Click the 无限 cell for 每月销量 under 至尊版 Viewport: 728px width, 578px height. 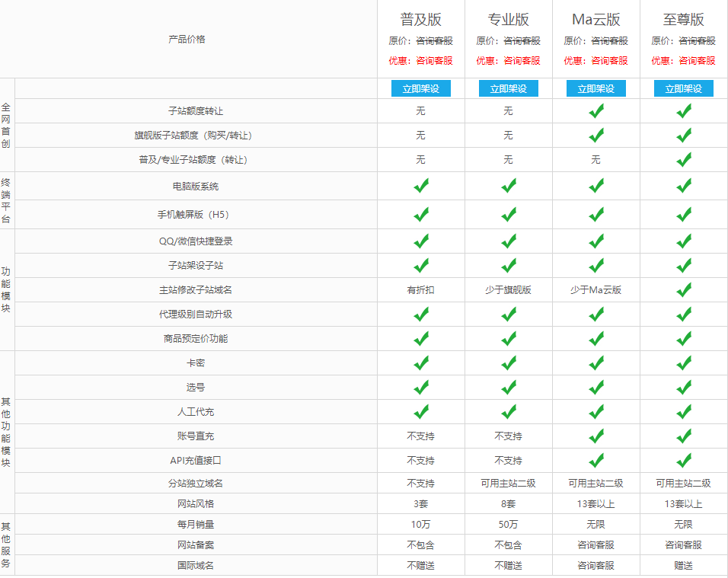pyautogui.click(x=683, y=523)
